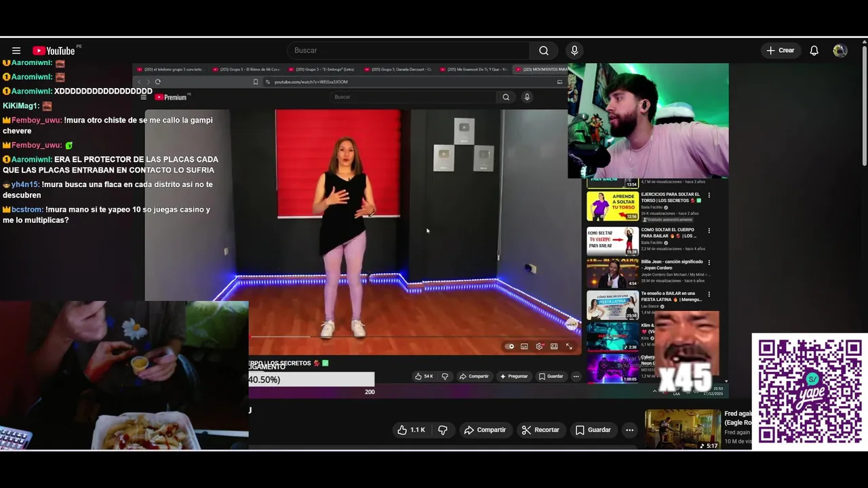Screen dimensions: 868x488
Task: Open options menu for Billie Jean video
Action: (709, 262)
